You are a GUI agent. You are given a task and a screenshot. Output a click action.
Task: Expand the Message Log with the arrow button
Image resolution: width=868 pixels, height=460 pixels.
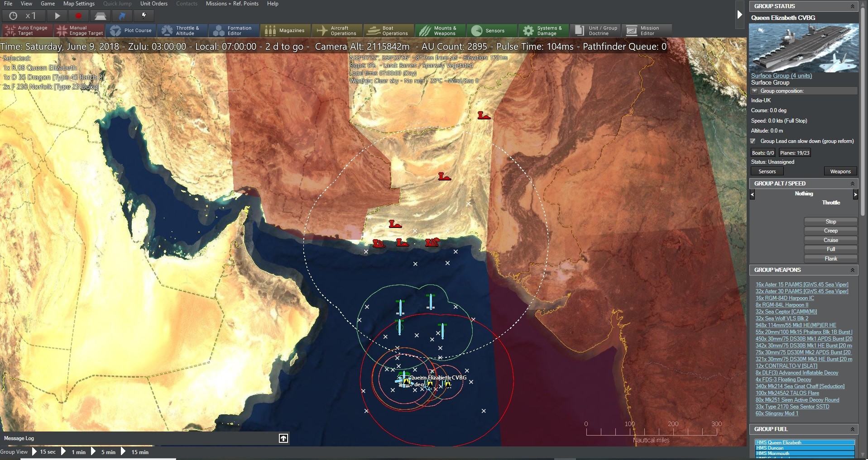[x=283, y=438]
